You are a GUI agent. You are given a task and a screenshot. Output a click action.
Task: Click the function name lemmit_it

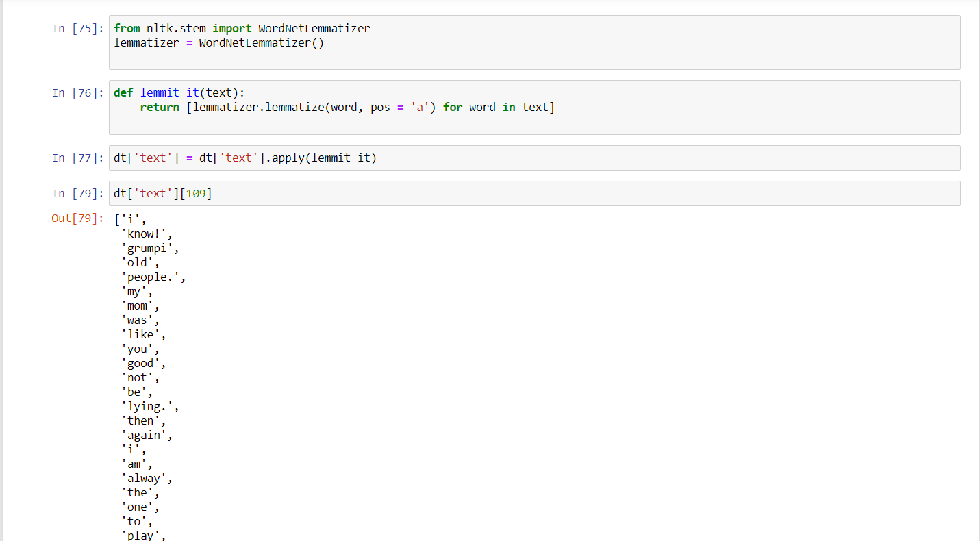[x=169, y=92]
